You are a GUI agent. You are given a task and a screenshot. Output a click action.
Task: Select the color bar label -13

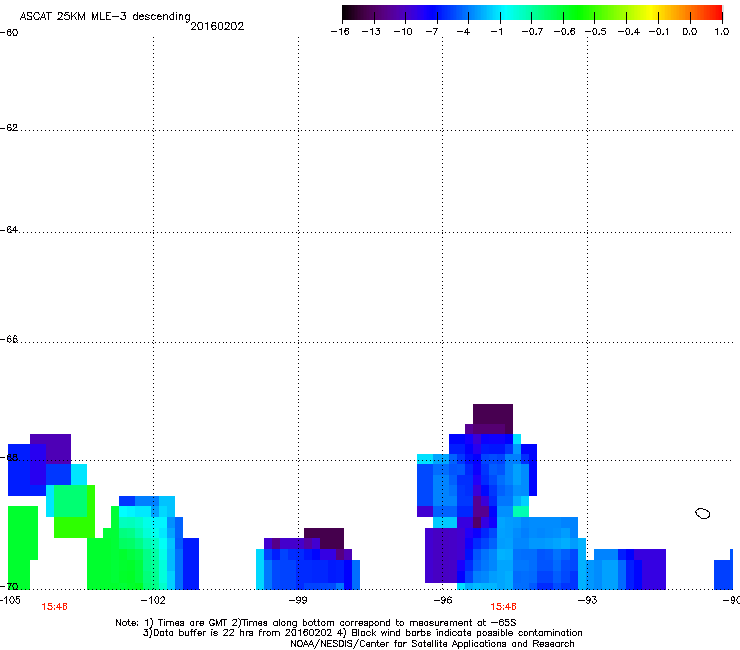point(371,32)
